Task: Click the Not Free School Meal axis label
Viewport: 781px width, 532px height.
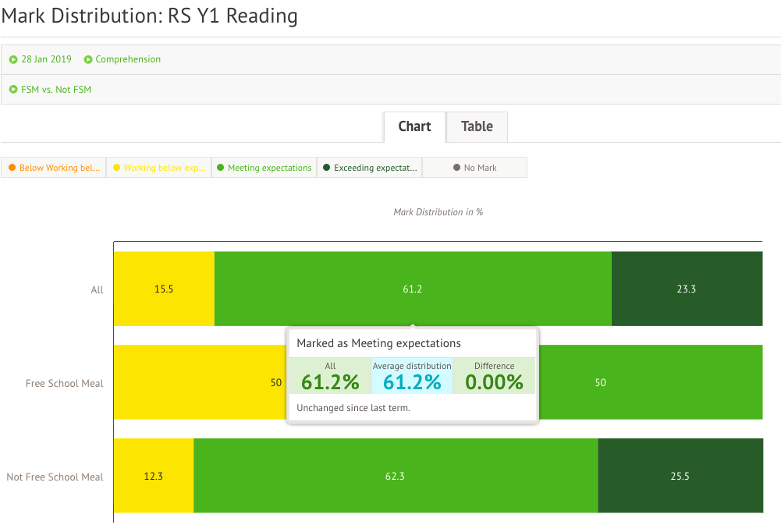Action: click(x=55, y=477)
